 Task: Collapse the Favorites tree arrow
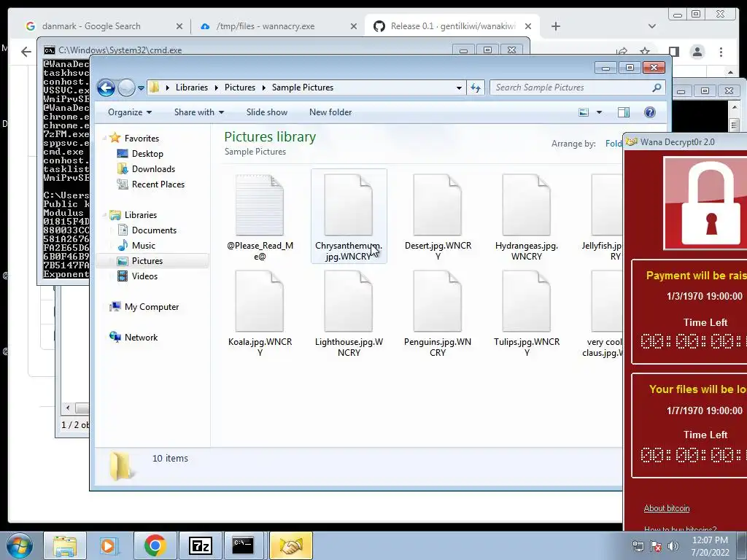coord(104,138)
